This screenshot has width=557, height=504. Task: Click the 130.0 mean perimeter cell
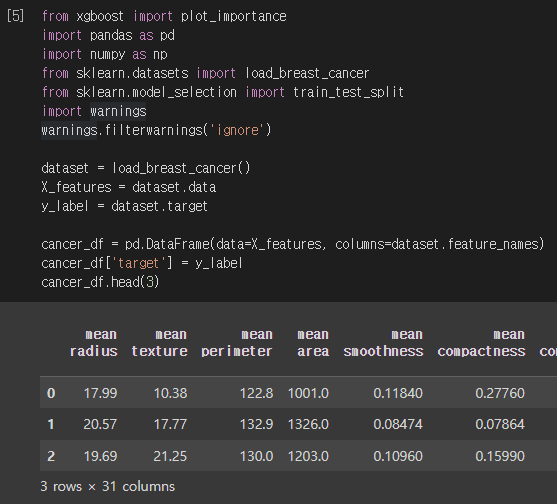pos(256,456)
